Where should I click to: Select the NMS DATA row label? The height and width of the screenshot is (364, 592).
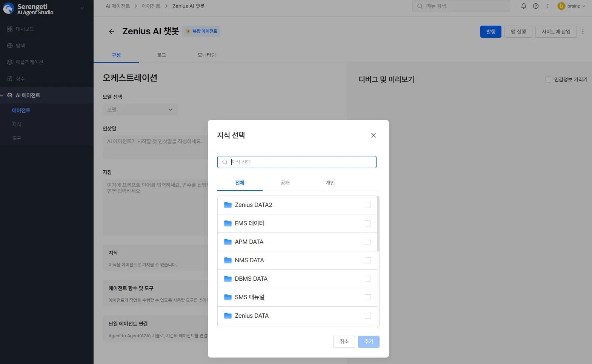pyautogui.click(x=249, y=260)
